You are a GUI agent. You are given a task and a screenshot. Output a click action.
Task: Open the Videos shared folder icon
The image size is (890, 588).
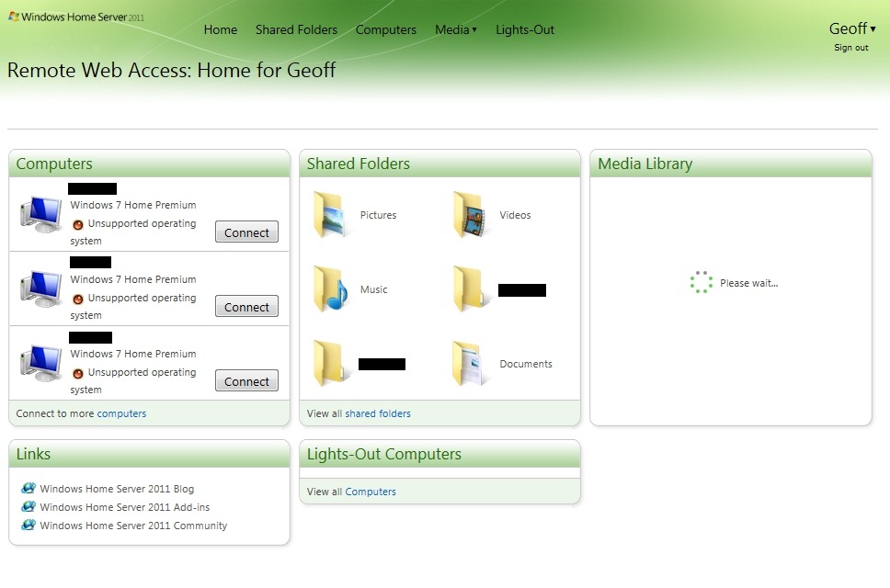[469, 215]
